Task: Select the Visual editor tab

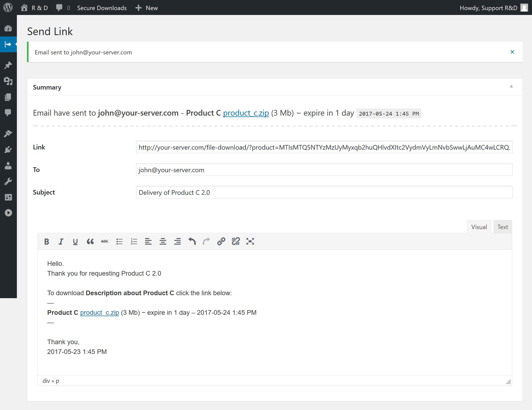Action: click(479, 227)
